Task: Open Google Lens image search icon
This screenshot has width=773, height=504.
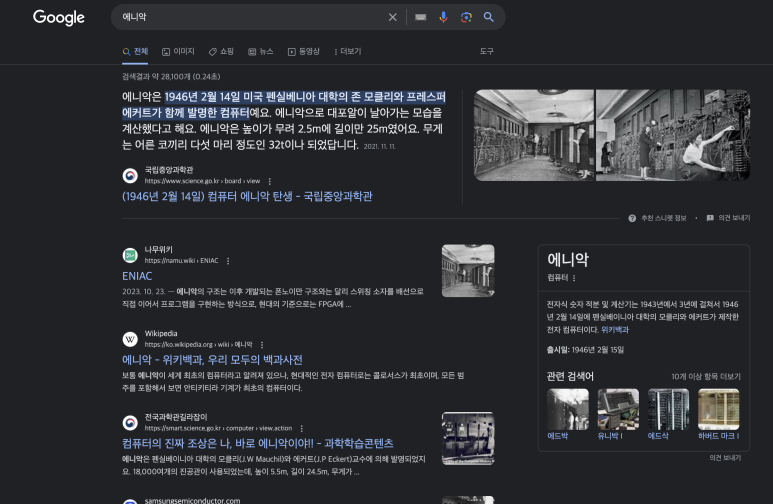Action: coord(466,17)
